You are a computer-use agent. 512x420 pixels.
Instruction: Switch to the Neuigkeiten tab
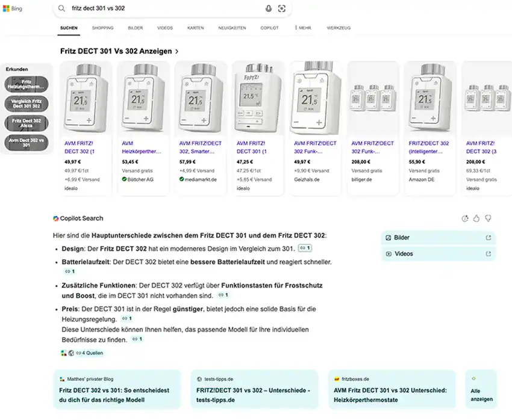[x=232, y=28]
